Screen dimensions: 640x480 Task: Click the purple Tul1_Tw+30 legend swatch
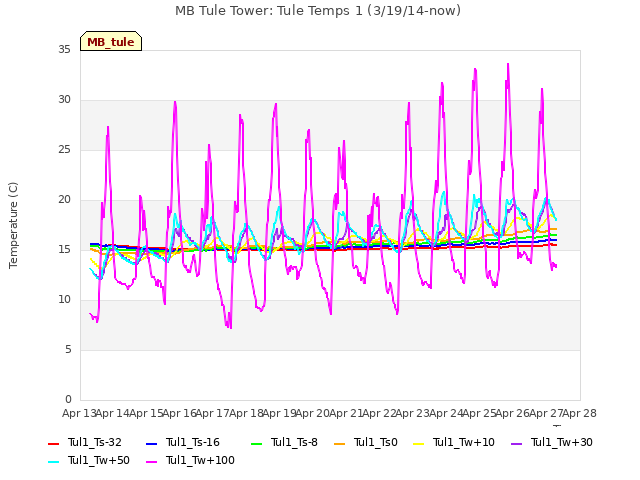[517, 444]
